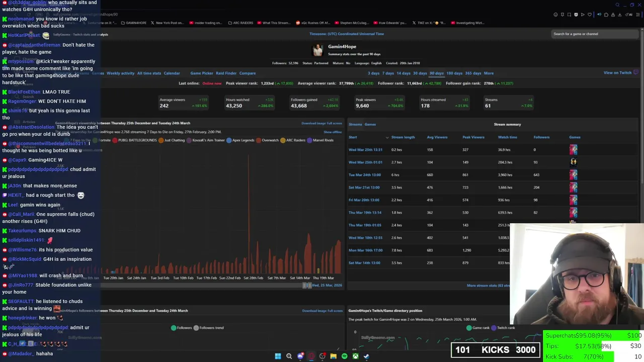Viewport: 644px width, 362px height.
Task: Select 365 days time range
Action: coord(473,73)
